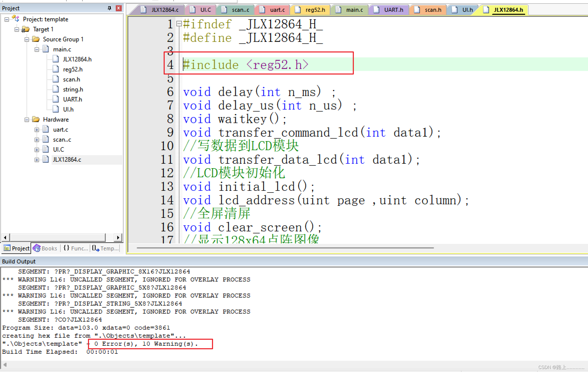Screen dimensions: 588x372
Task: Click the Target 1 folder icon
Action: pos(26,29)
